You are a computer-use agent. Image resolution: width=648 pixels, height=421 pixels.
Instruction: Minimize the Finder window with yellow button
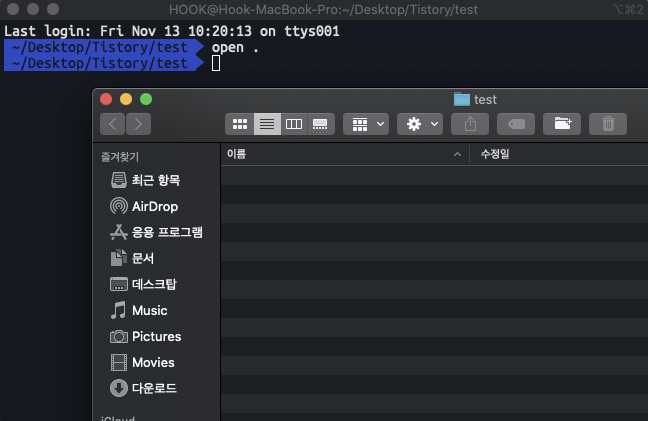click(126, 99)
